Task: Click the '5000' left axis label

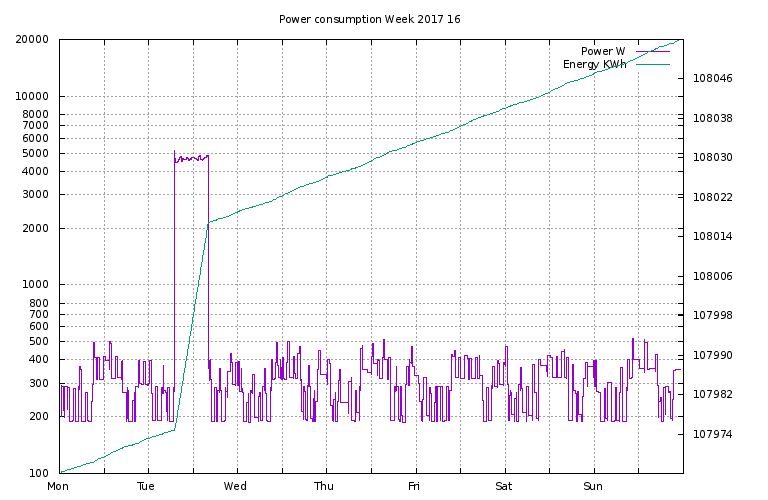Action: tap(35, 153)
